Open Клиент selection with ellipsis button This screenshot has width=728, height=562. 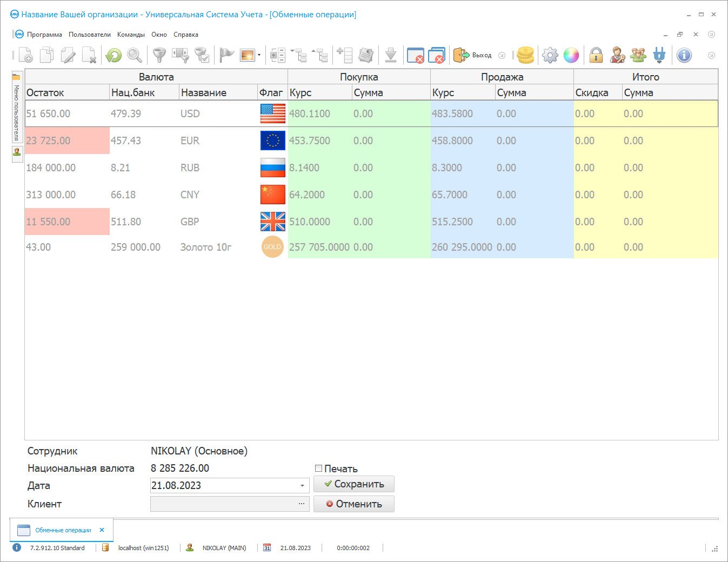(x=301, y=504)
